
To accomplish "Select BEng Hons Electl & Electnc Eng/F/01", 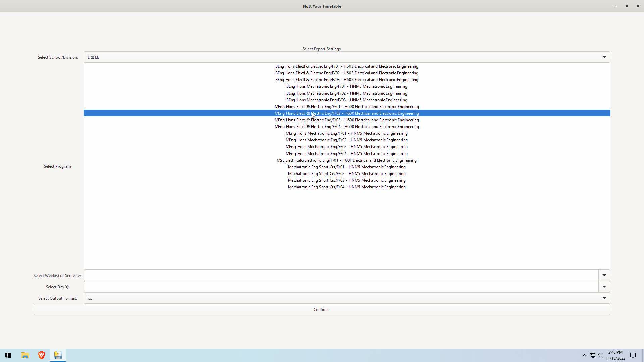I will pyautogui.click(x=346, y=66).
